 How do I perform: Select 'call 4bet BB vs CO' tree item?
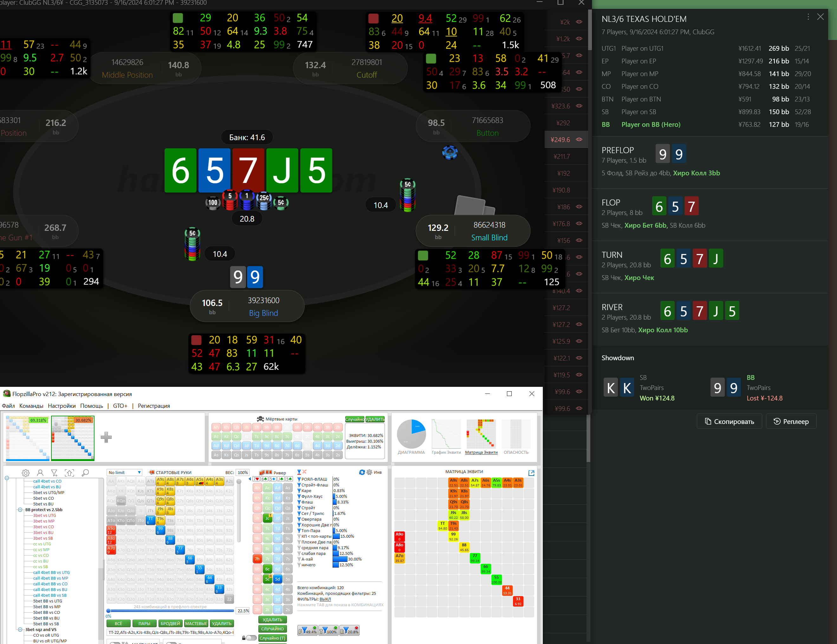click(x=50, y=584)
